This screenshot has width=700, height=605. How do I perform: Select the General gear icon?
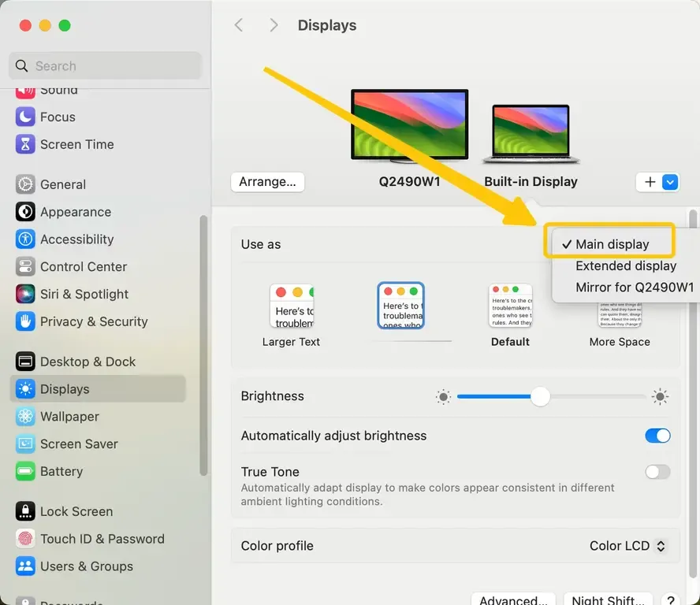(x=25, y=184)
